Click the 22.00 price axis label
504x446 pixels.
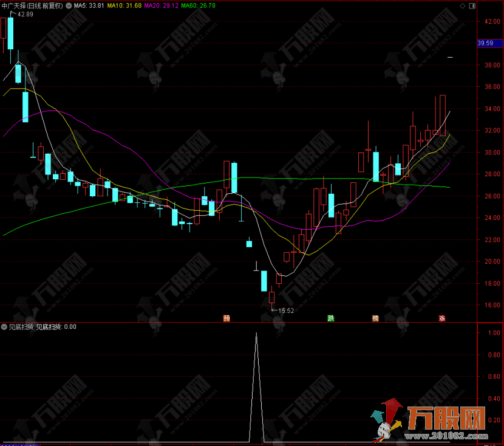[492, 239]
